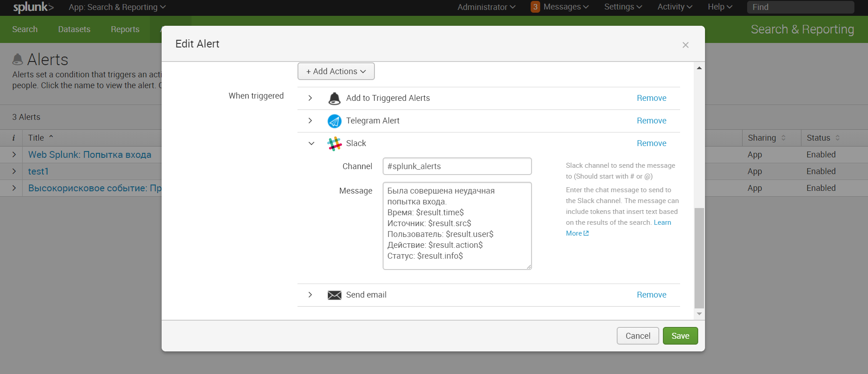
Task: Sort alerts by Title column
Action: coord(41,138)
